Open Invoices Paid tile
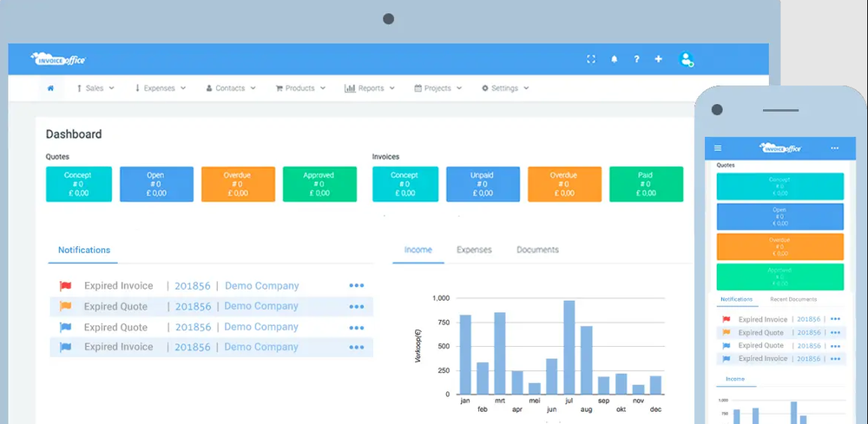This screenshot has height=424, width=868. coord(646,184)
